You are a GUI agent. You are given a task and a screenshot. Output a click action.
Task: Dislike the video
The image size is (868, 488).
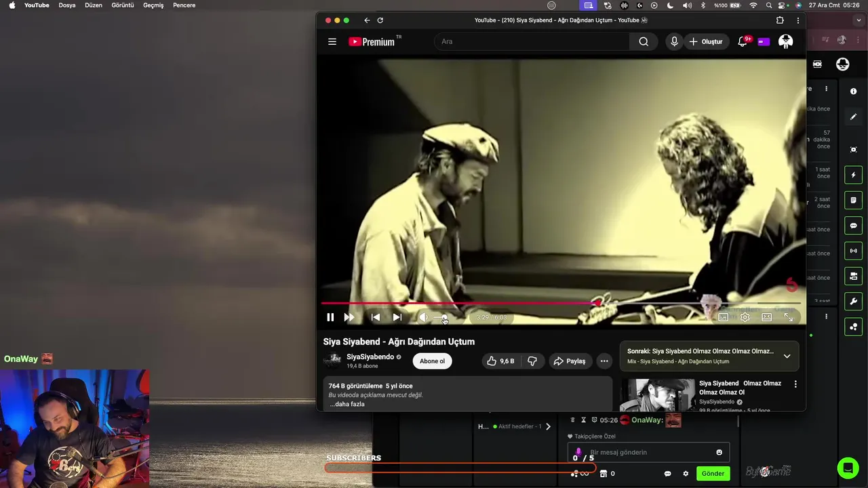(x=532, y=361)
